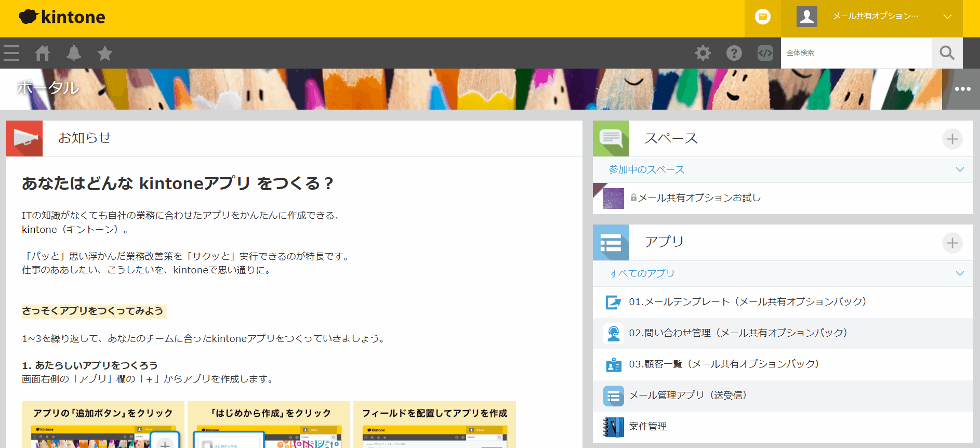Click the 全体検索 search field
This screenshot has height=448, width=980.
(x=856, y=53)
